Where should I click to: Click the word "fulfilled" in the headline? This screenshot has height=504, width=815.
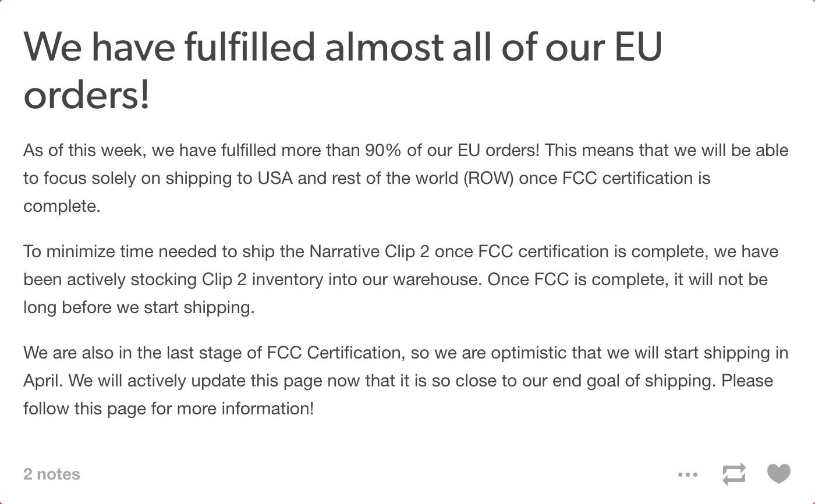point(250,47)
